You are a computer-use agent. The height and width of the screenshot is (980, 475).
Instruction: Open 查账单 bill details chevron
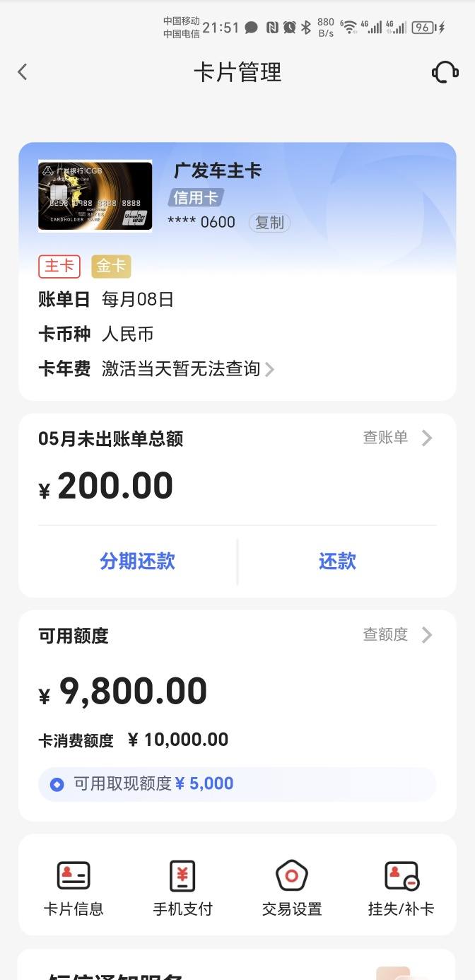coord(427,438)
